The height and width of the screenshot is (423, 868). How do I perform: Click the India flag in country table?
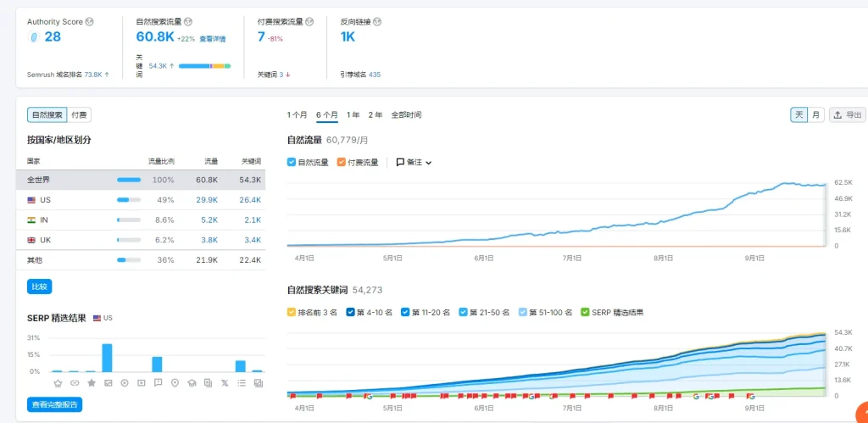[x=31, y=220]
